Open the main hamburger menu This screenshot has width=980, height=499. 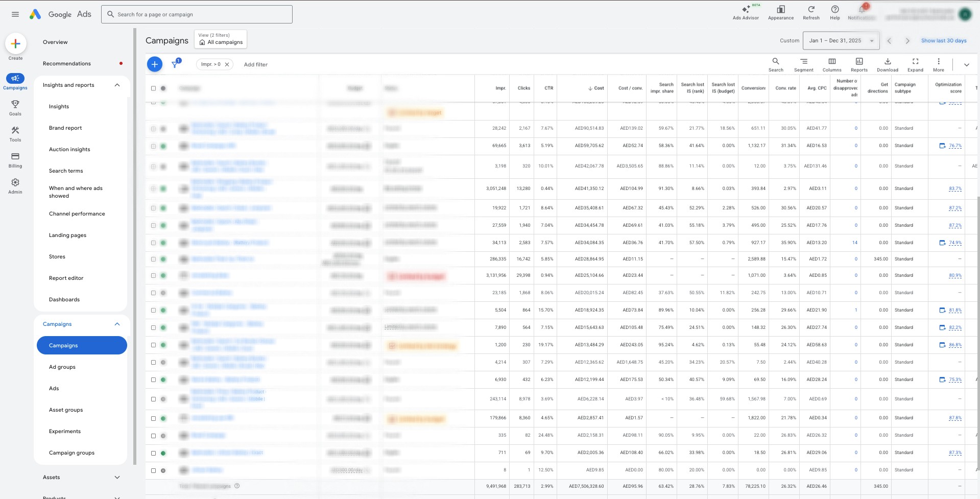(x=15, y=14)
